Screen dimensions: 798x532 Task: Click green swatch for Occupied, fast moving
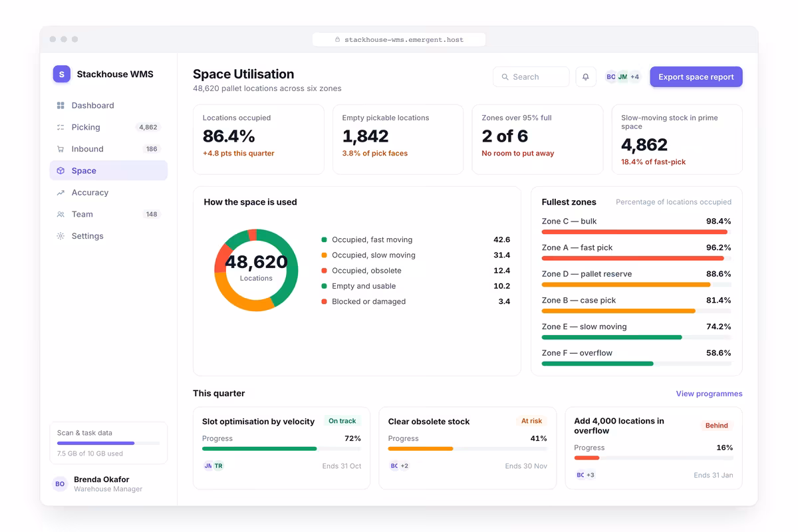324,239
